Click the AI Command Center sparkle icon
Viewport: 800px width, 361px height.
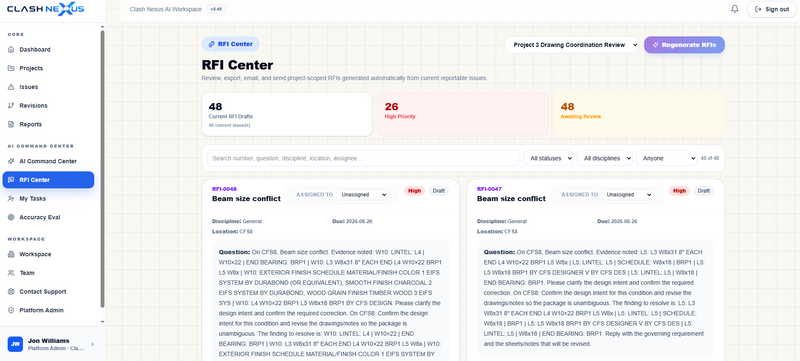click(x=11, y=161)
